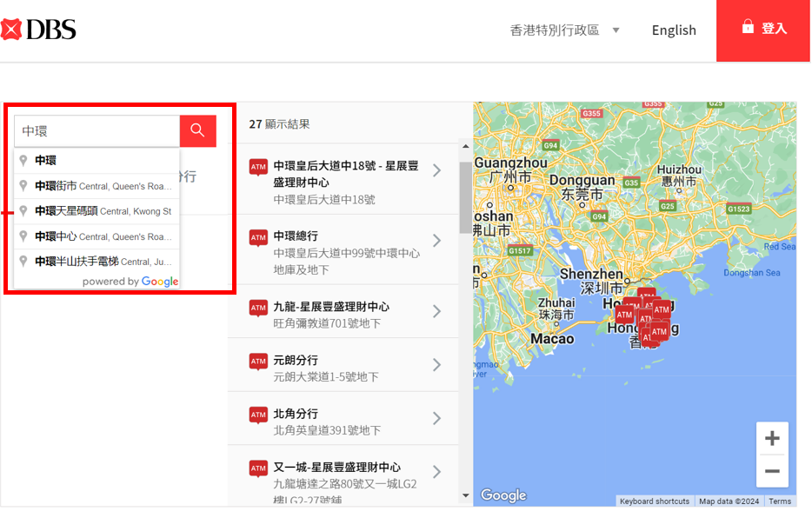Select 中環街市 autocomplete suggestion
Viewport: 812px width, 518px height.
click(x=97, y=186)
